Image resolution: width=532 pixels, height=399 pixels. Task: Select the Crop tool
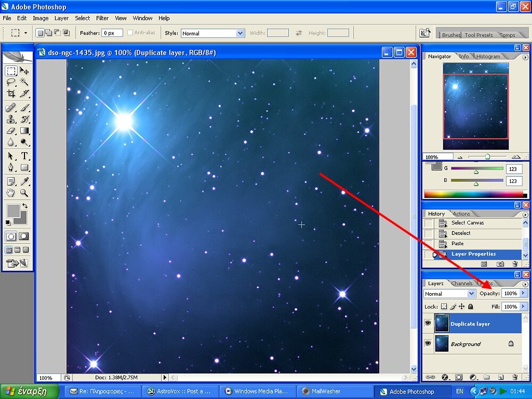(x=11, y=94)
